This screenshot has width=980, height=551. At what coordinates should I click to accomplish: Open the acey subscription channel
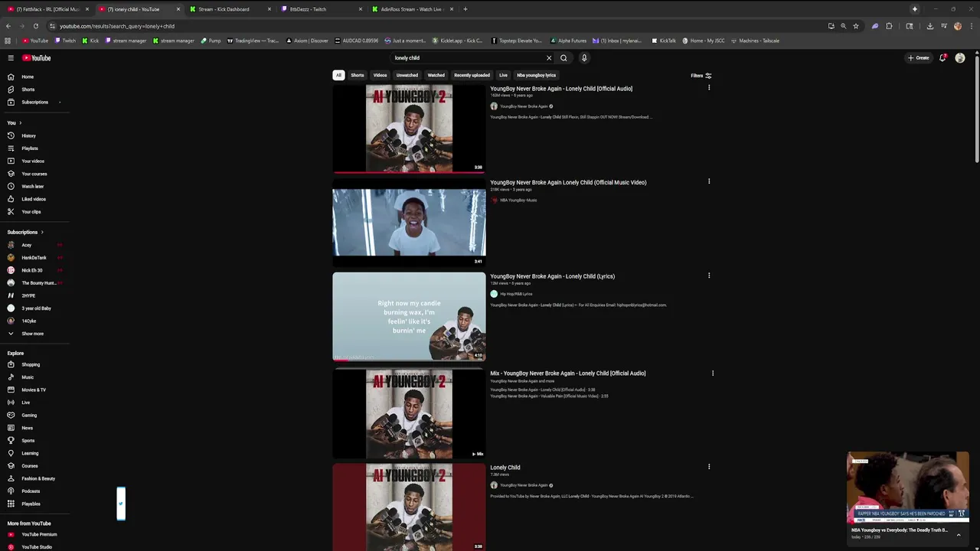[x=27, y=245]
